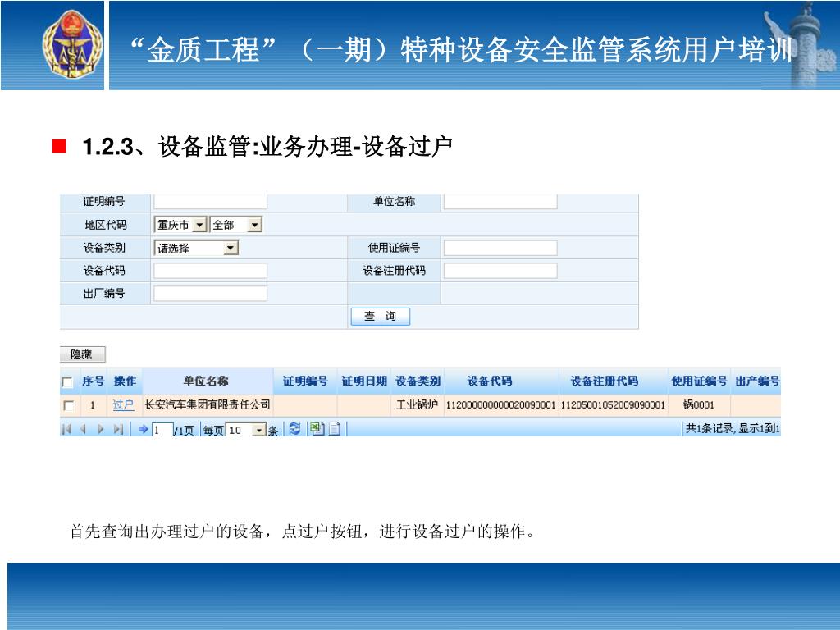840x630 pixels.
Task: Select the 工业锅炉 cell
Action: (x=417, y=404)
